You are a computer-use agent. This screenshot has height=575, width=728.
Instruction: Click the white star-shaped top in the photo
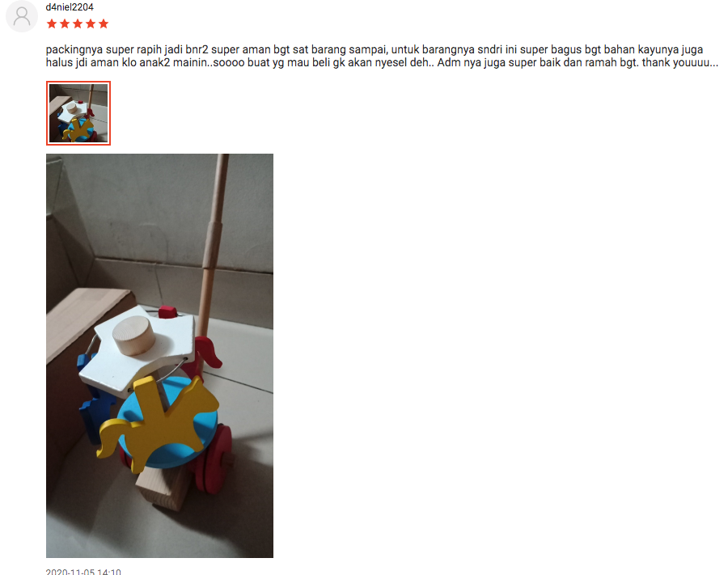coord(138,349)
